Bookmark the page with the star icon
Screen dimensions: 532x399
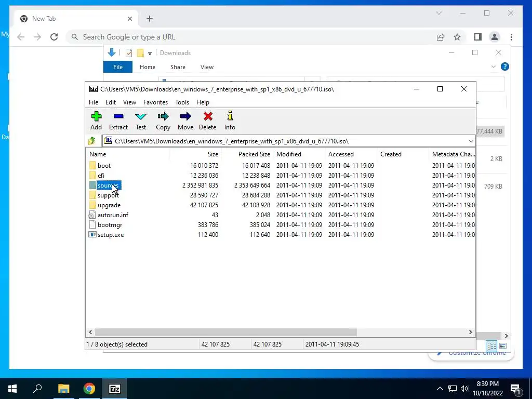pos(457,37)
